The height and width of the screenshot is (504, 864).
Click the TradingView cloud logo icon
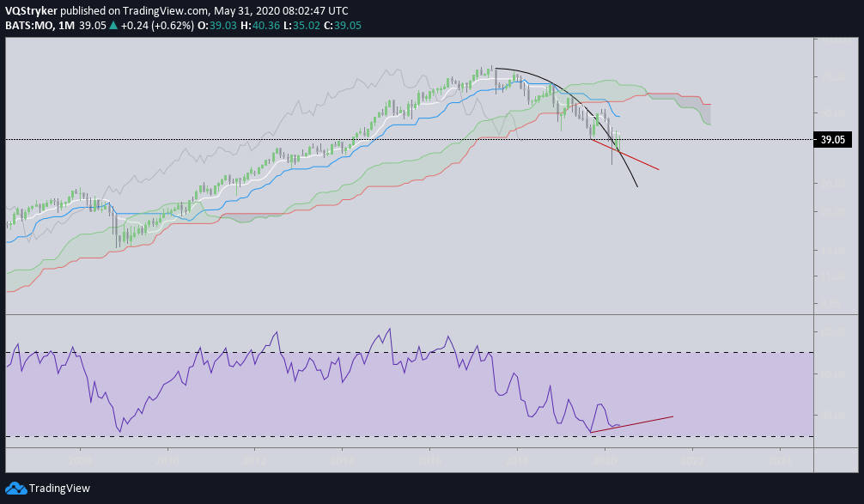coord(15,488)
